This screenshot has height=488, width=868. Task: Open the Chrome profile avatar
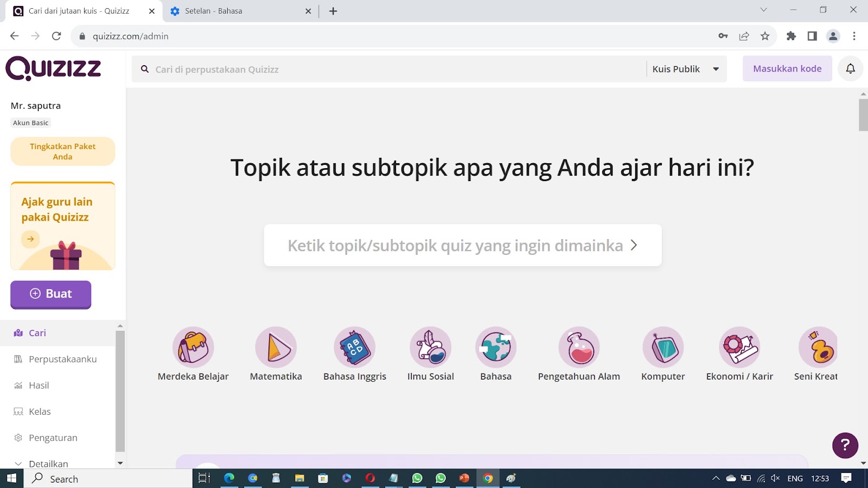coord(833,36)
